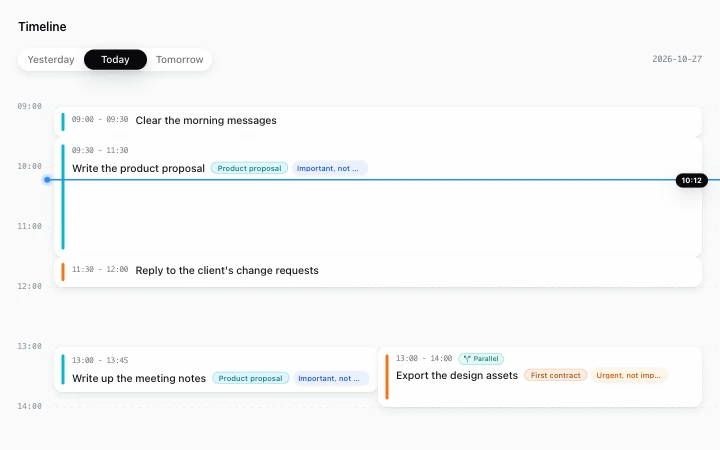Click the 2026-10-27 date label
This screenshot has height=450, width=720.
point(677,59)
